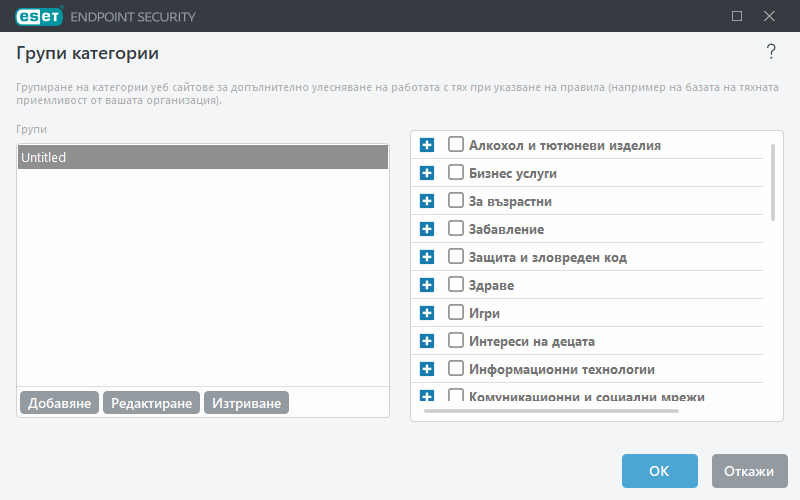Click plus icon next to Игри

click(427, 313)
